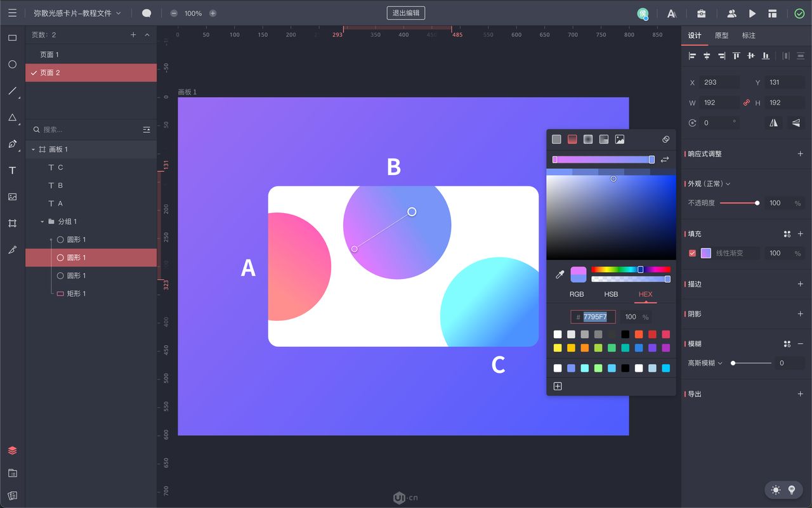Select angular gradient fill type
The height and width of the screenshot is (508, 812).
pyautogui.click(x=604, y=140)
